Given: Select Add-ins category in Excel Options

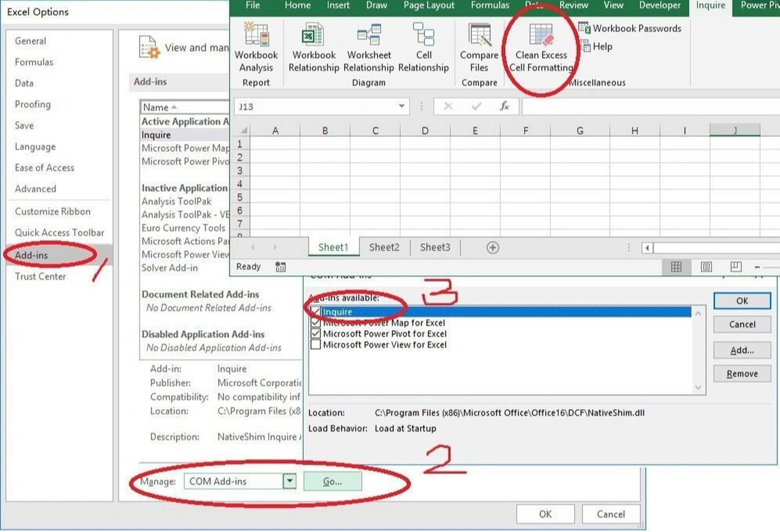Looking at the screenshot, I should tap(59, 255).
